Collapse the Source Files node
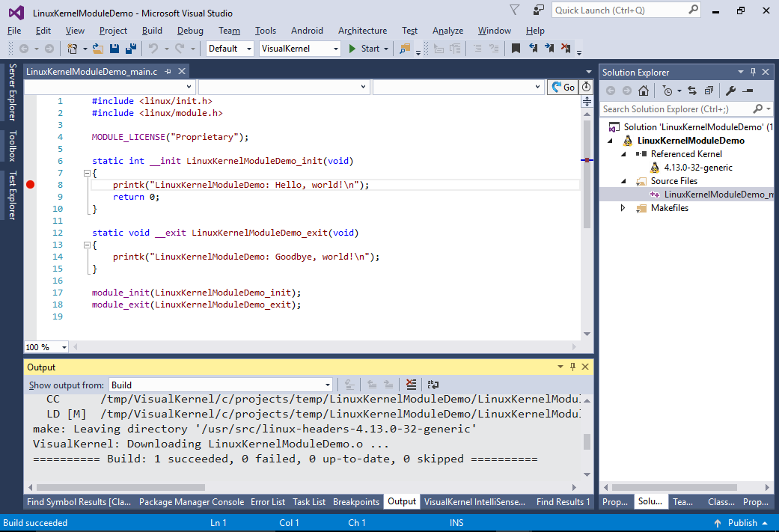Screen dimensions: 779x532 point(623,181)
